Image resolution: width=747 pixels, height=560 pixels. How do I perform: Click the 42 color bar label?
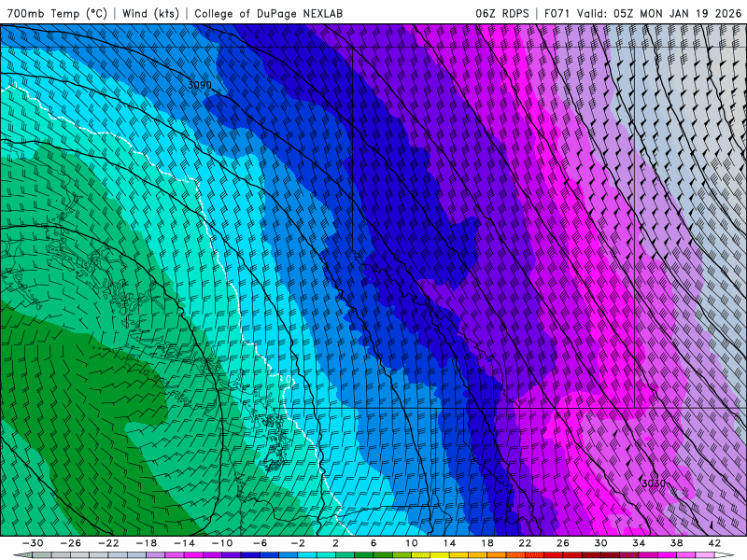tap(714, 543)
